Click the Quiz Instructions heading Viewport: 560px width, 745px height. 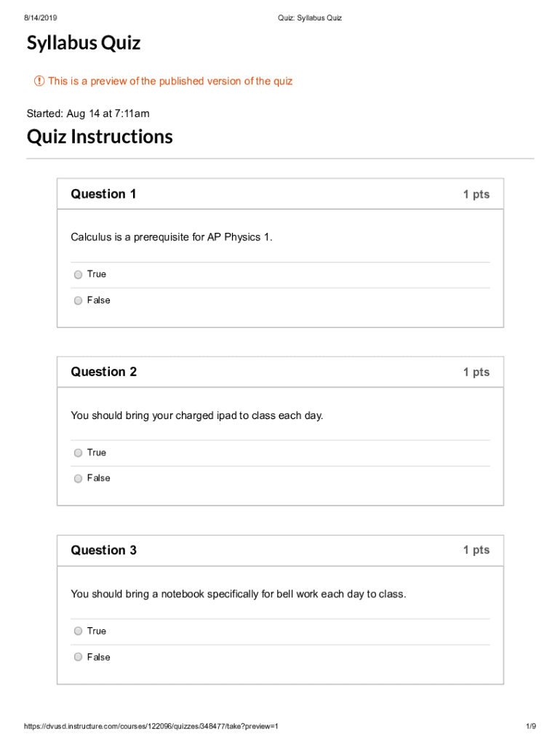click(x=100, y=137)
